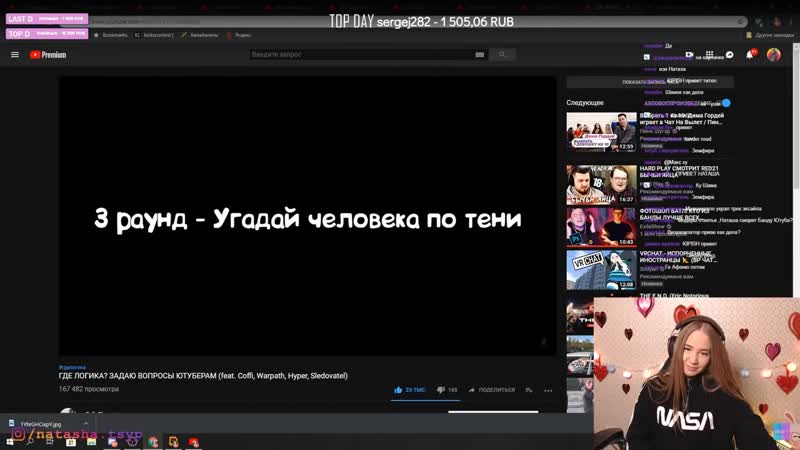Open the Авиабилеты bookmark
800x450 pixels.
(x=199, y=35)
